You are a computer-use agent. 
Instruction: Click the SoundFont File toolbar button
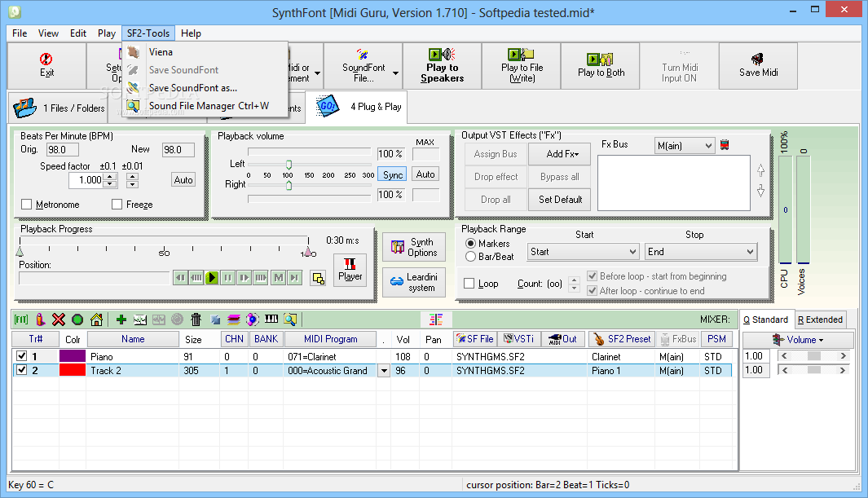pyautogui.click(x=364, y=66)
